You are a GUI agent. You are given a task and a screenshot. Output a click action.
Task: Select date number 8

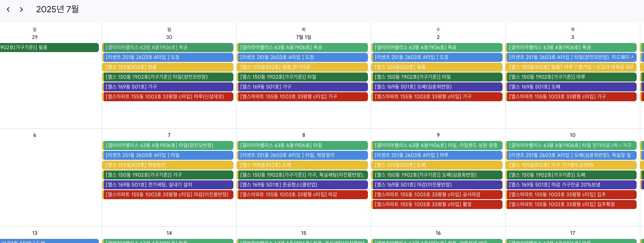(x=304, y=135)
